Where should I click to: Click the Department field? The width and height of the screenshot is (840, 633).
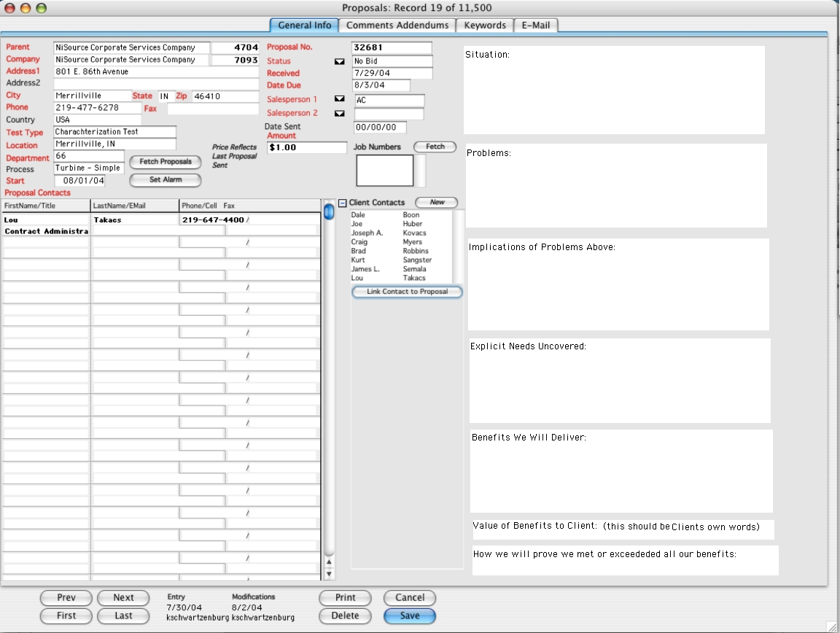(x=89, y=156)
